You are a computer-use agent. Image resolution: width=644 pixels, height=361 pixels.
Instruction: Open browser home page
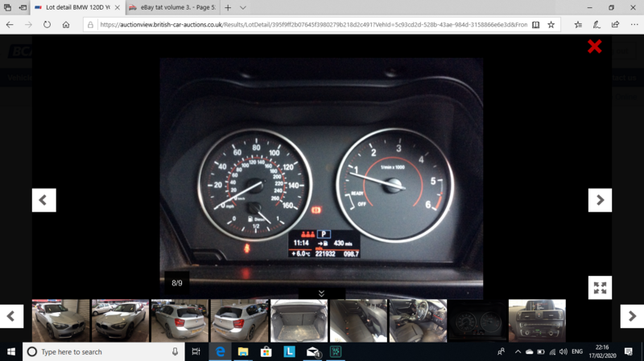point(66,25)
